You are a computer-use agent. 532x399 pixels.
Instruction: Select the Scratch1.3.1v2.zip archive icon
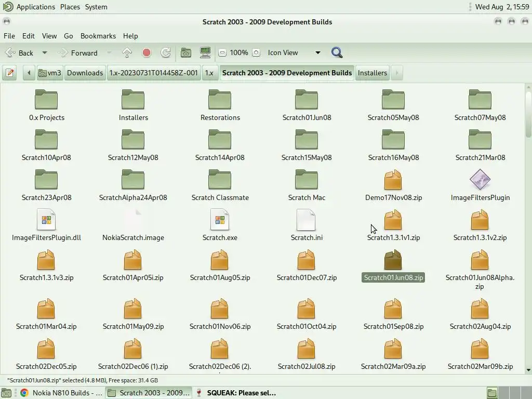pos(480,220)
